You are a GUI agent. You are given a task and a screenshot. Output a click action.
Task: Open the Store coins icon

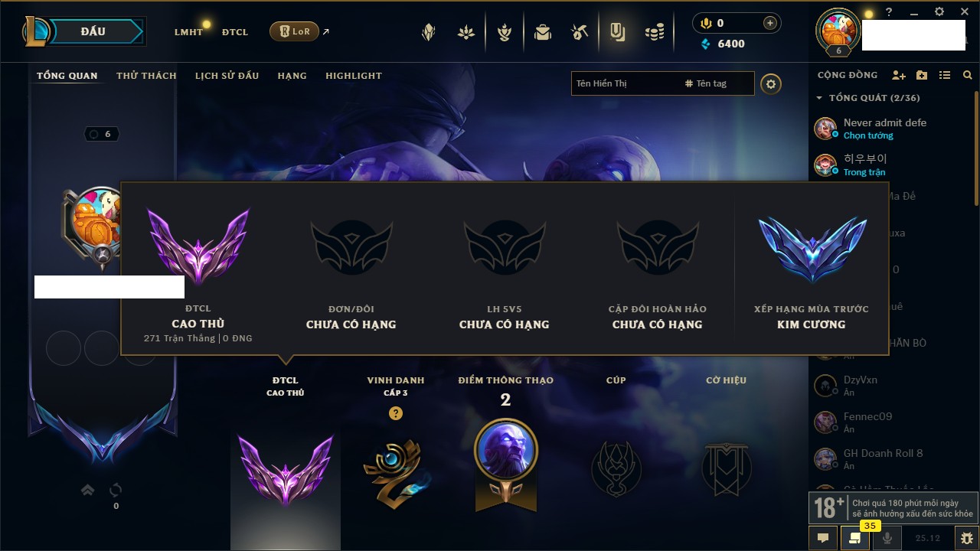click(654, 32)
